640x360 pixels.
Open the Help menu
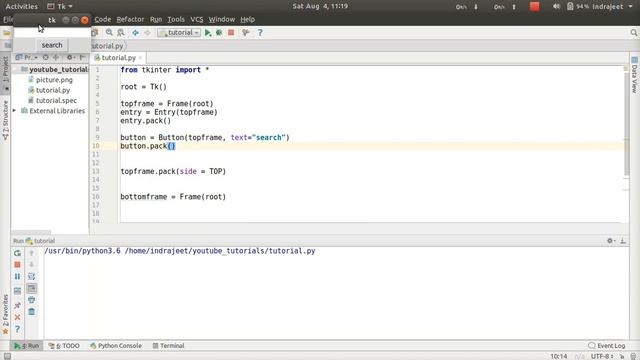[x=247, y=19]
